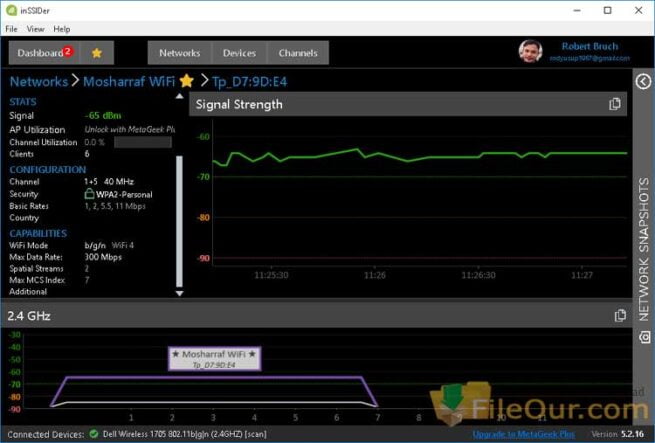This screenshot has height=443, width=655.
Task: Click the 300 Mbps max data rate value
Action: [x=103, y=257]
